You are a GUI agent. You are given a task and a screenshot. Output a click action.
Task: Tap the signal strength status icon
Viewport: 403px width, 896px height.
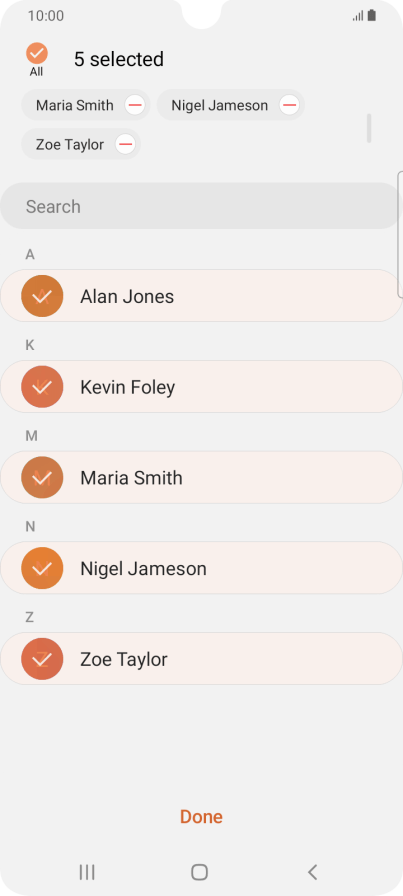point(358,16)
